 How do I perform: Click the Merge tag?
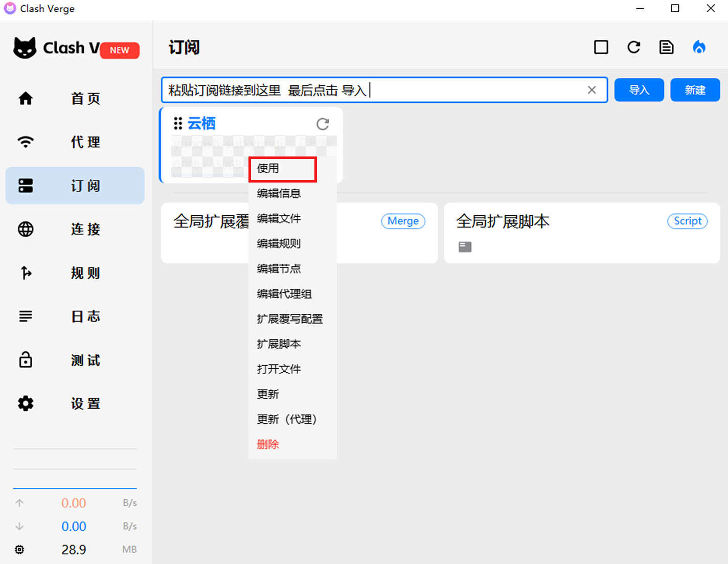pyautogui.click(x=403, y=221)
